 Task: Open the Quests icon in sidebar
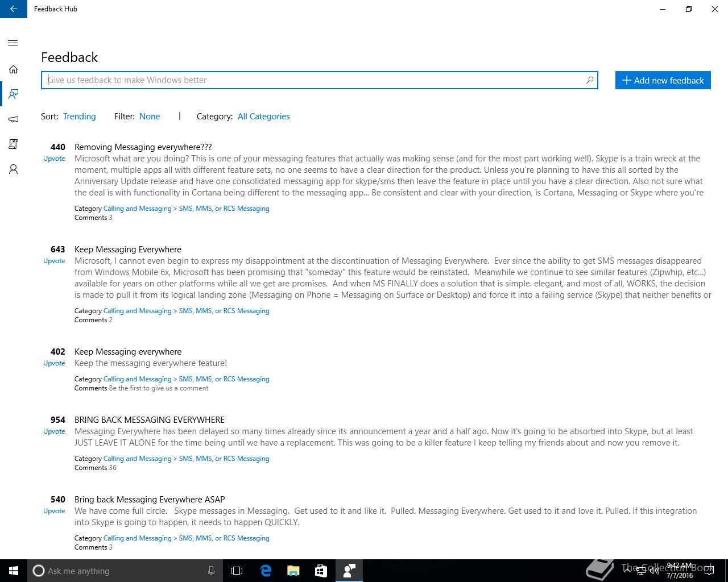click(13, 144)
